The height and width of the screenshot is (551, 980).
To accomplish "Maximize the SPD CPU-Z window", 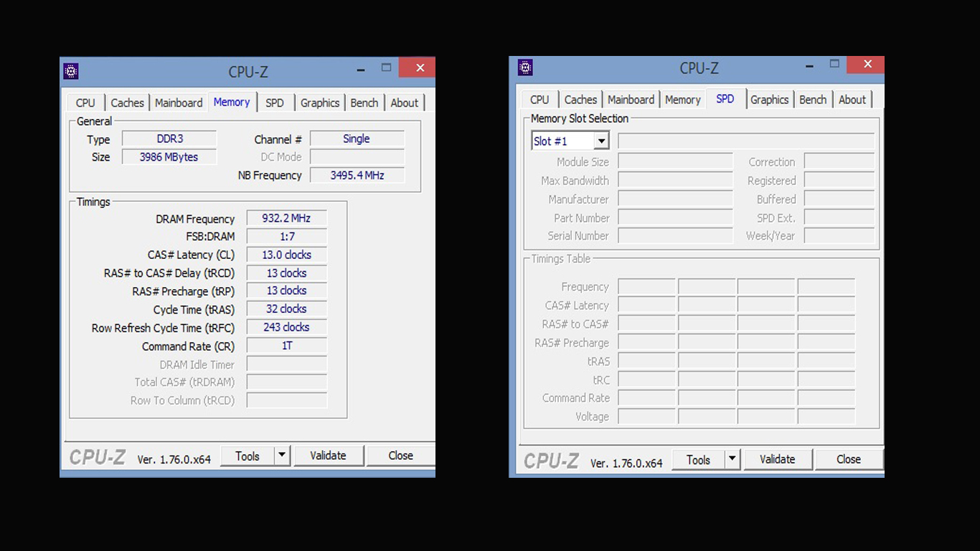I will point(834,65).
